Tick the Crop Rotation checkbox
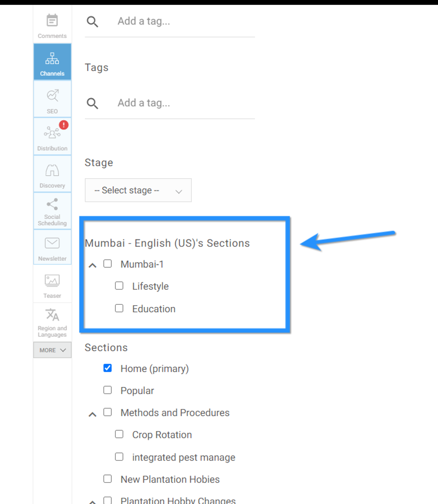This screenshot has width=438, height=504. tap(119, 434)
